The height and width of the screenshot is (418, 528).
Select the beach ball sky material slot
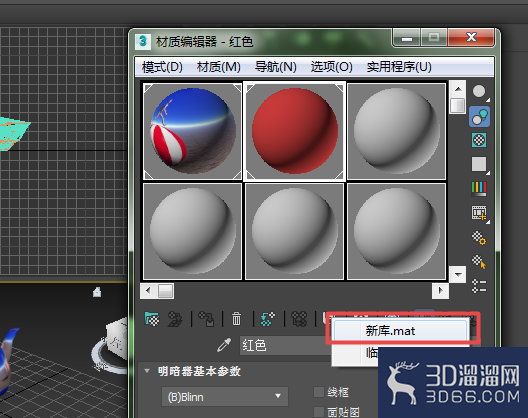point(192,131)
